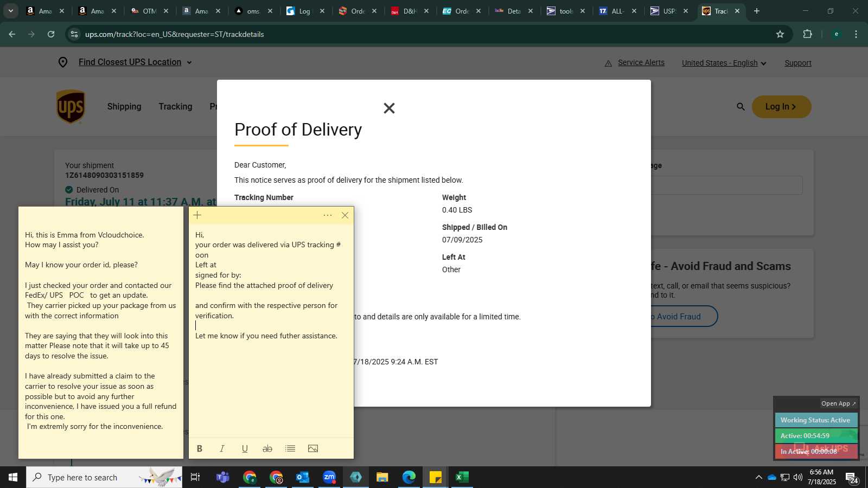This screenshot has width=868, height=488.
Task: Open the Tracking menu
Action: (x=175, y=106)
